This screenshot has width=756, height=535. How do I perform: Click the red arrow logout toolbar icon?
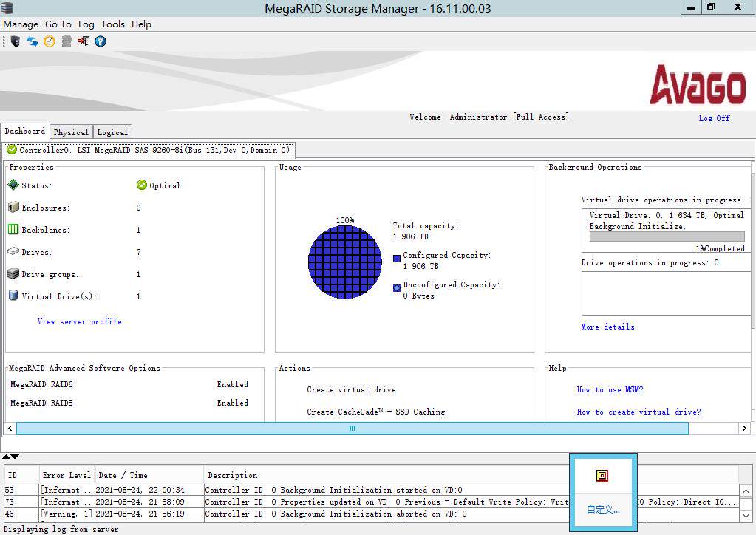tap(84, 41)
